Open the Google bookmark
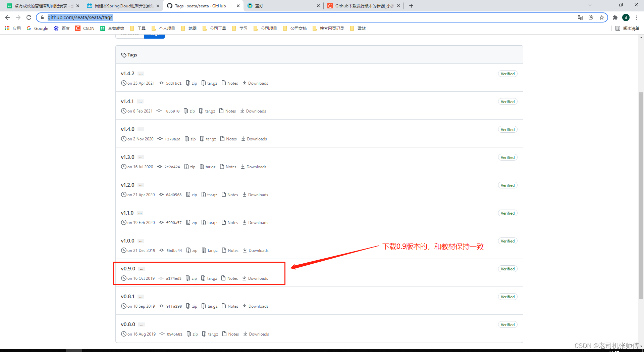Screen dimensions: 644x352 pyautogui.click(x=38, y=28)
